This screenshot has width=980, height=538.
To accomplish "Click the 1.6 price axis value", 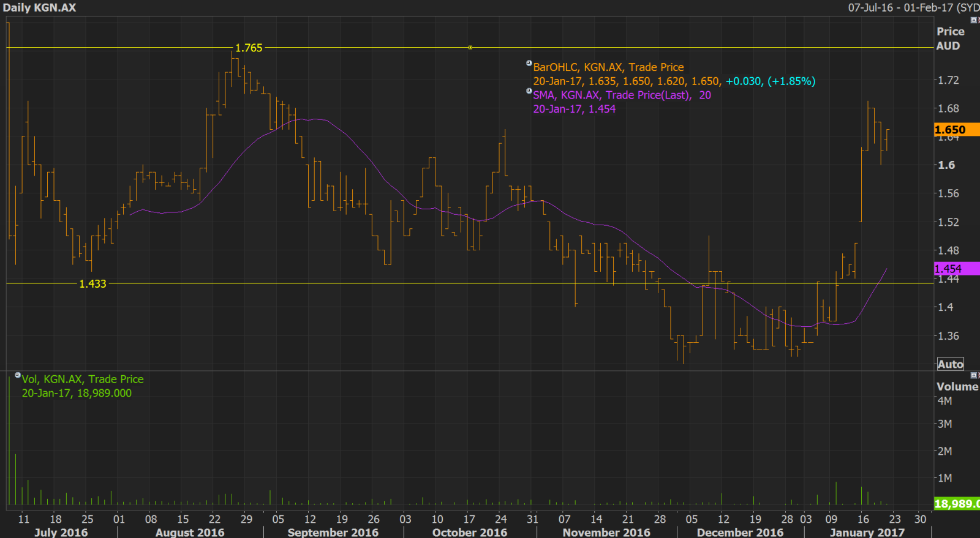I will click(946, 165).
